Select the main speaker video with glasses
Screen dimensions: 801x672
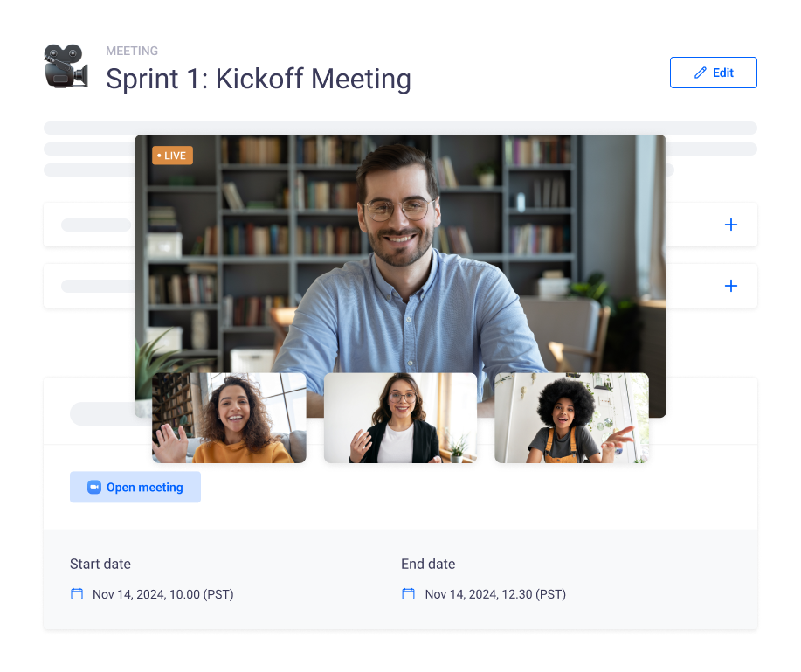(x=400, y=253)
